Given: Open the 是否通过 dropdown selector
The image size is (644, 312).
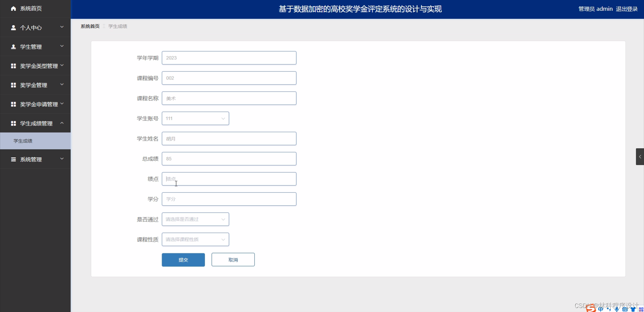Looking at the screenshot, I should pos(195,219).
